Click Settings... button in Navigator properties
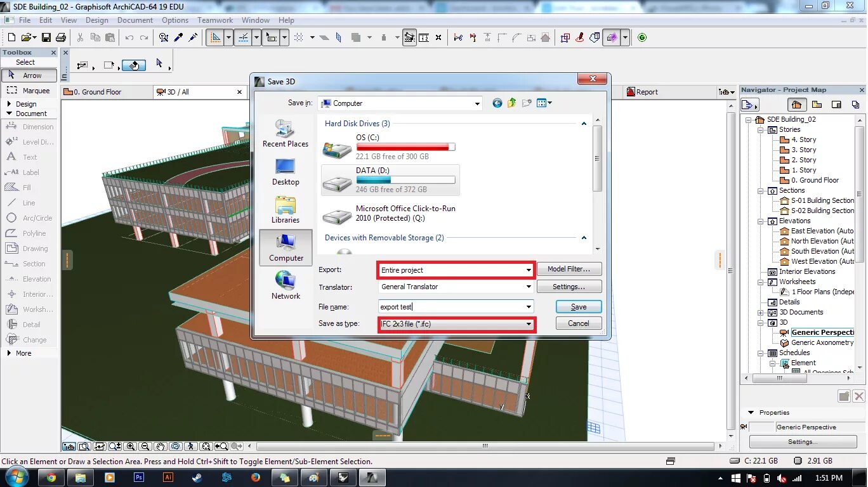The width and height of the screenshot is (868, 487). click(x=803, y=442)
